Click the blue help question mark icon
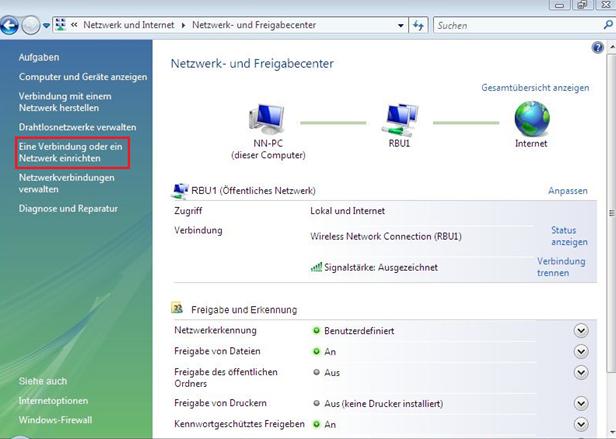The height and width of the screenshot is (439, 616). click(597, 47)
